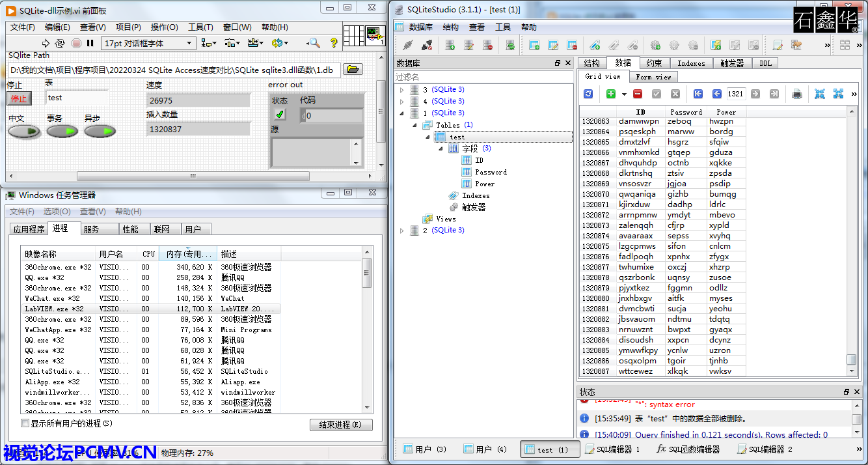Screen dimensions: 868x465
Task: Go to first page of data
Action: 698,94
